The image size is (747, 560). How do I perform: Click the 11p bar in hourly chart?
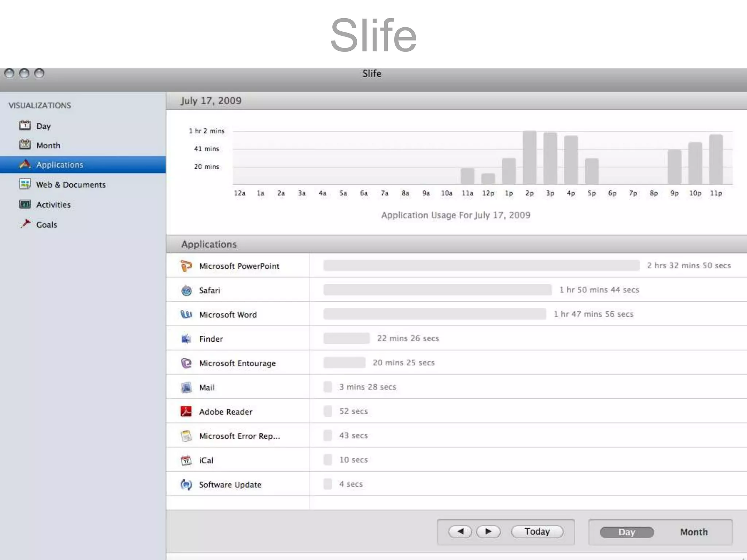[716, 159]
